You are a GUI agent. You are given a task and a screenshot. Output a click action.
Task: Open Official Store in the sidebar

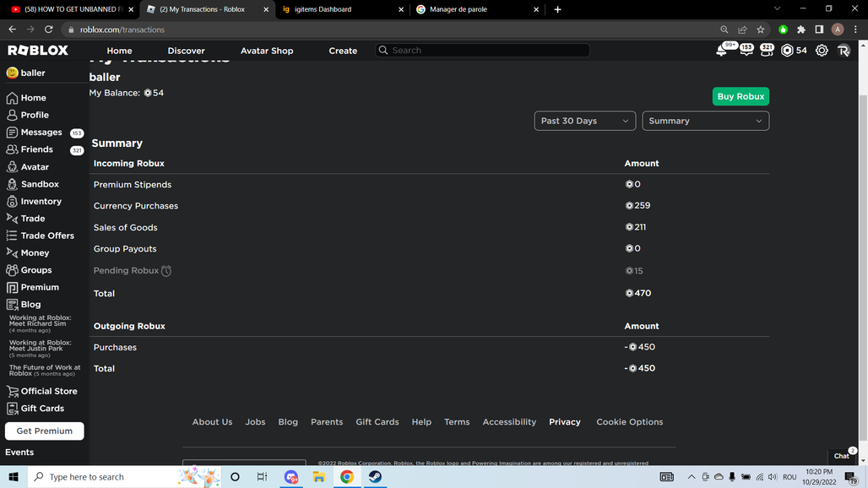[49, 391]
